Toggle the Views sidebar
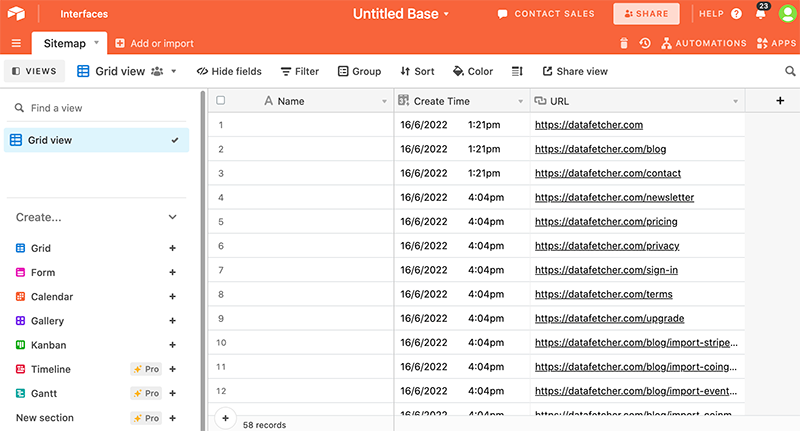Screen dimensions: 800x431 tap(34, 71)
